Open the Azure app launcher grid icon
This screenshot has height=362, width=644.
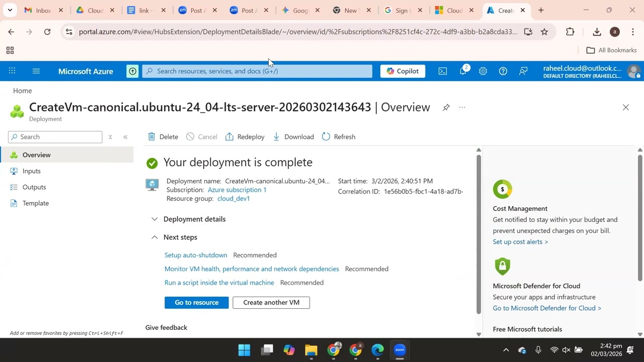pos(12,71)
